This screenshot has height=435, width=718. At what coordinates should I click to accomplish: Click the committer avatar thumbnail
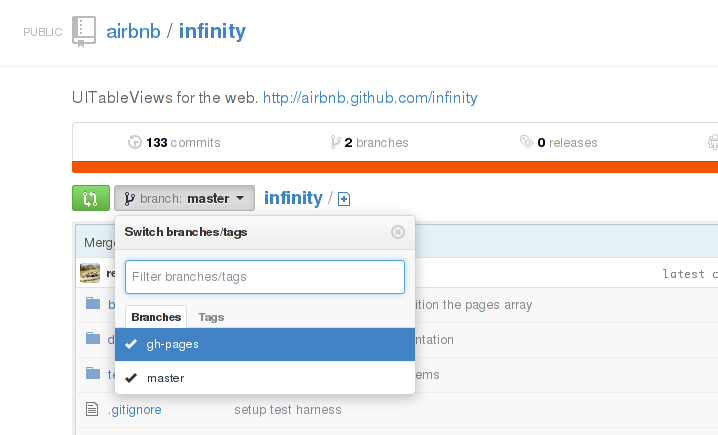tap(90, 273)
